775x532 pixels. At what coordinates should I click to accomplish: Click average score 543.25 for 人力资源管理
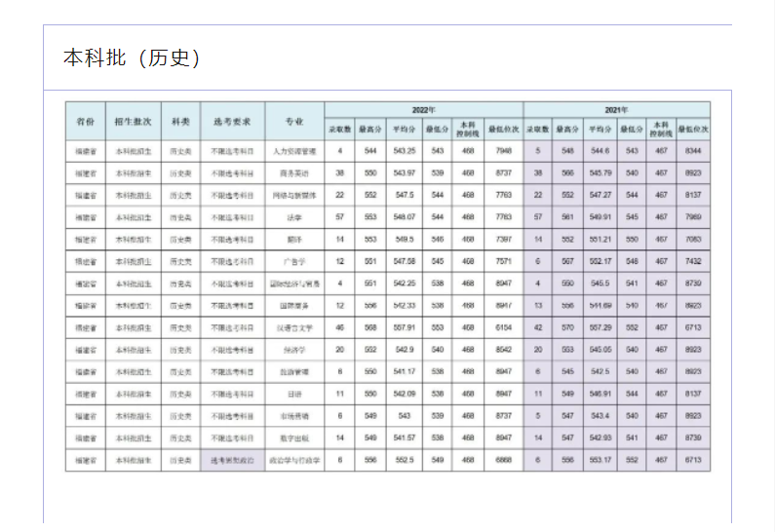point(405,151)
